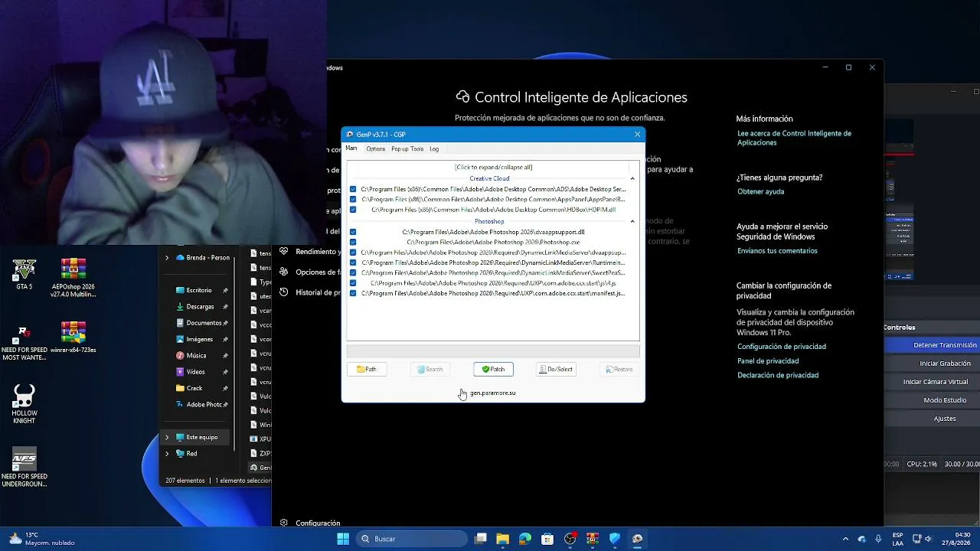Uncheck Photoshop 2026 dvaappsupport.dll checkbox
The image size is (980, 551).
(x=353, y=232)
